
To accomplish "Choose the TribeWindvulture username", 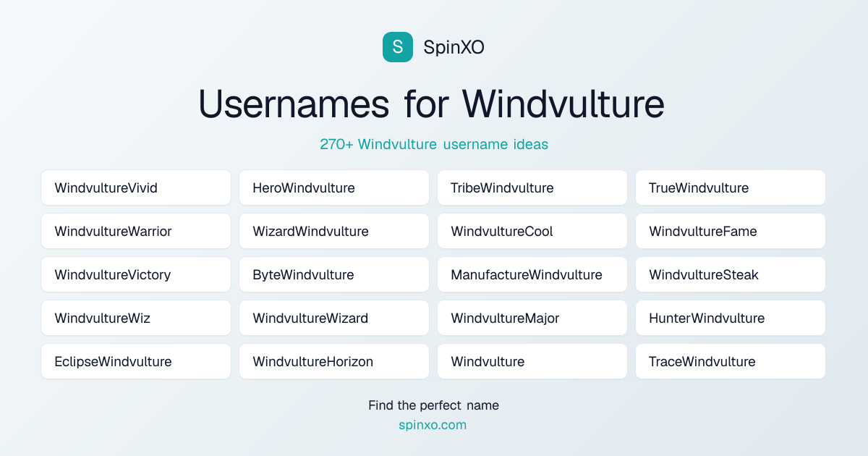I will click(x=532, y=187).
